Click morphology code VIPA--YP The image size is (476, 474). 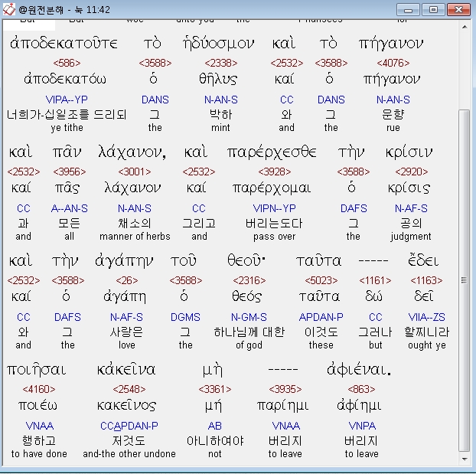(x=67, y=100)
